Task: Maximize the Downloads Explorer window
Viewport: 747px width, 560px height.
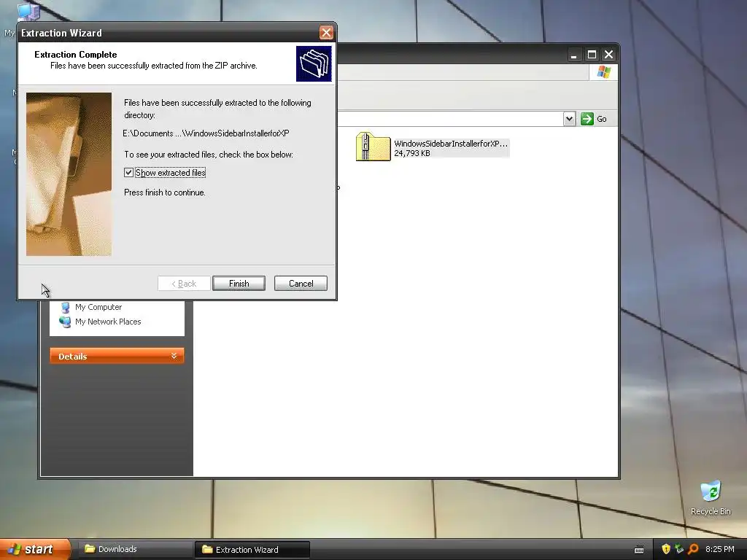Action: (592, 55)
